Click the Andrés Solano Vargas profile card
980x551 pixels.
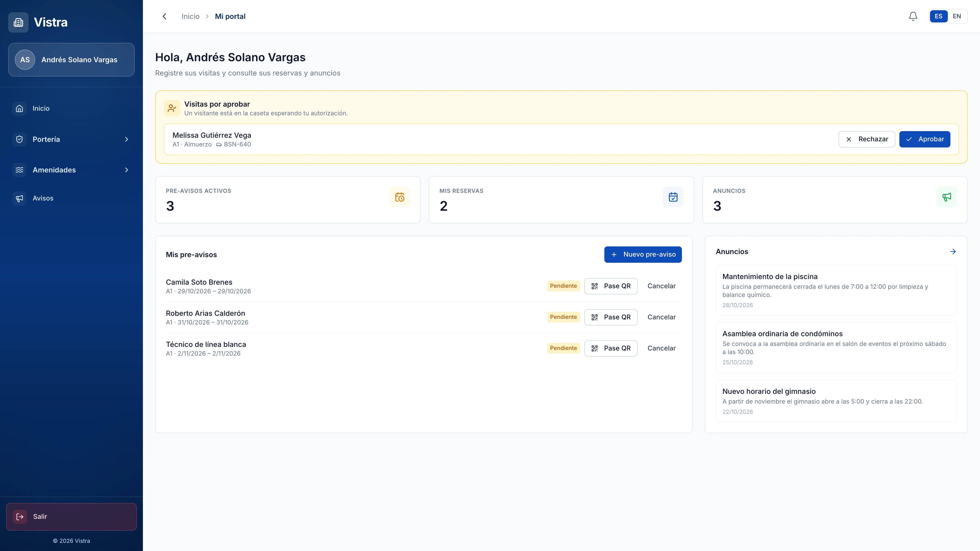(x=71, y=60)
